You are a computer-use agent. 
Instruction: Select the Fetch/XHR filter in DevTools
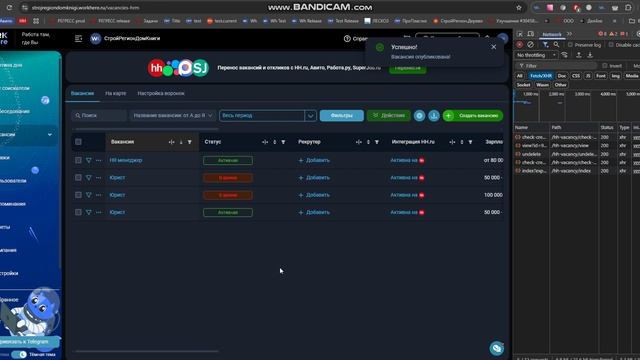[x=541, y=76]
